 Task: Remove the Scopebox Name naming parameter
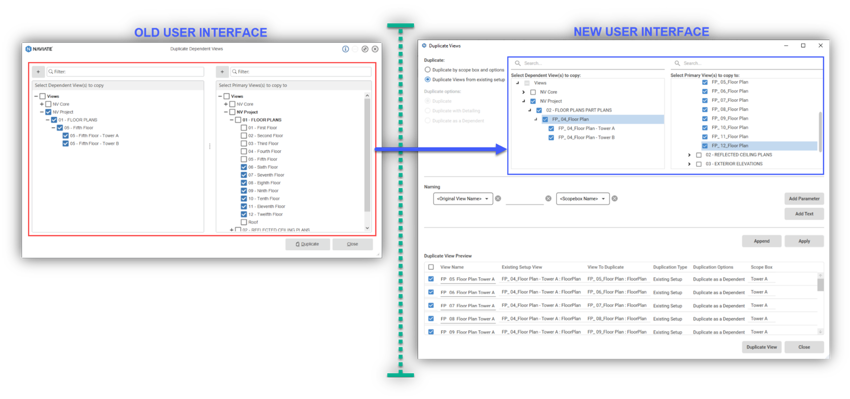pyautogui.click(x=615, y=198)
